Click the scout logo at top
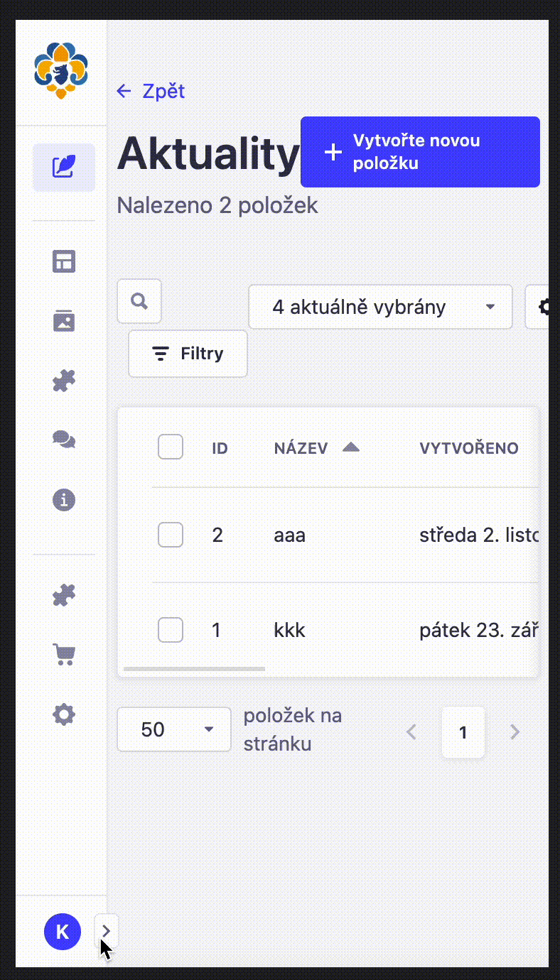The image size is (560, 980). coord(61,70)
